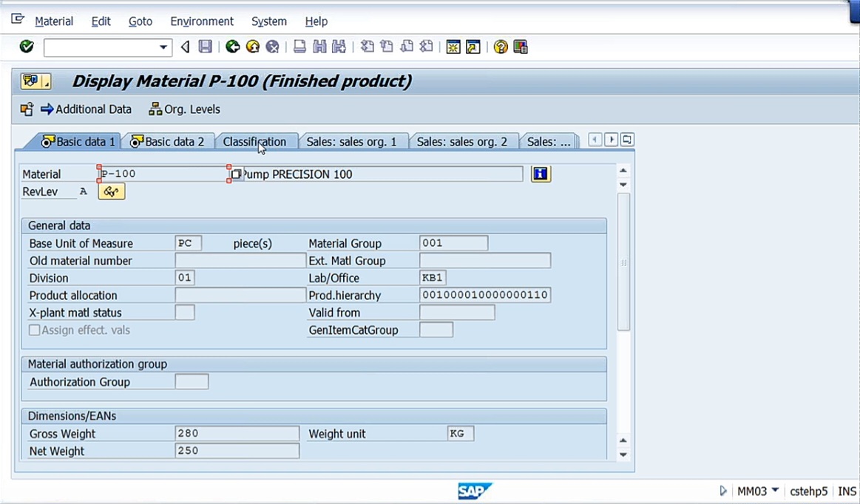This screenshot has width=860, height=504.
Task: Go back using the green Back icon
Action: [232, 47]
